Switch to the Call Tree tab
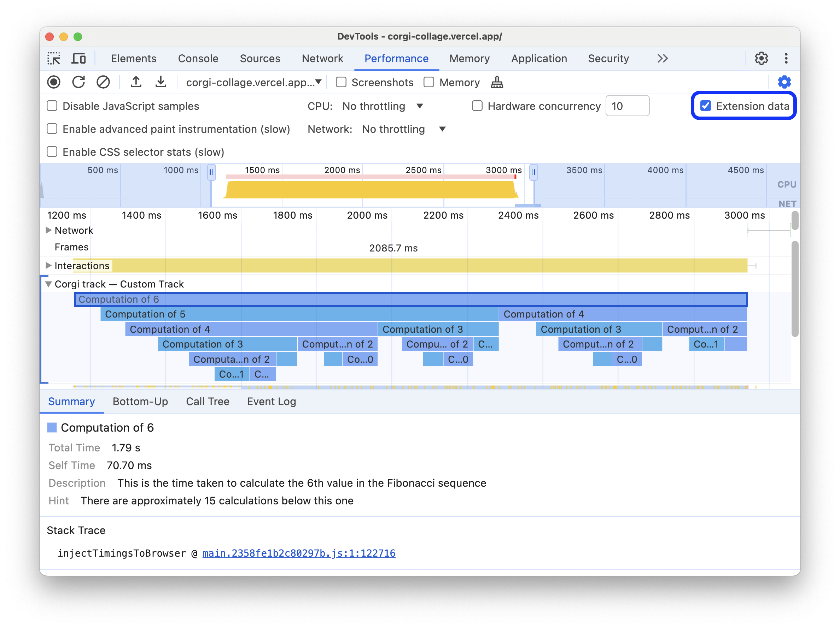Image resolution: width=840 pixels, height=628 pixels. tap(207, 401)
